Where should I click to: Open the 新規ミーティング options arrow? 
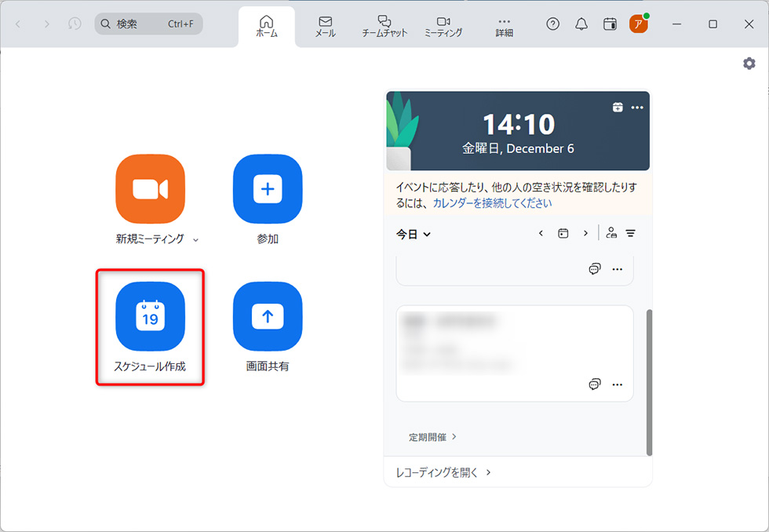195,240
